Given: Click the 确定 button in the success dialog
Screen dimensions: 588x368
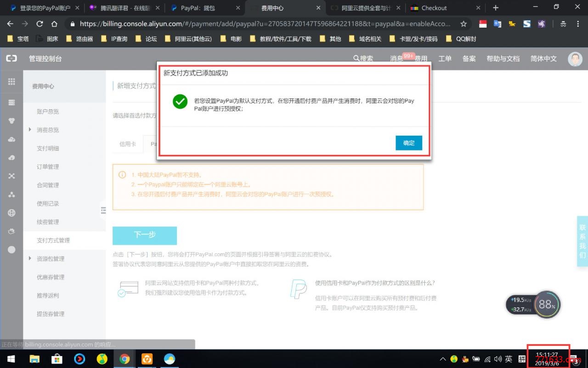Looking at the screenshot, I should point(409,143).
